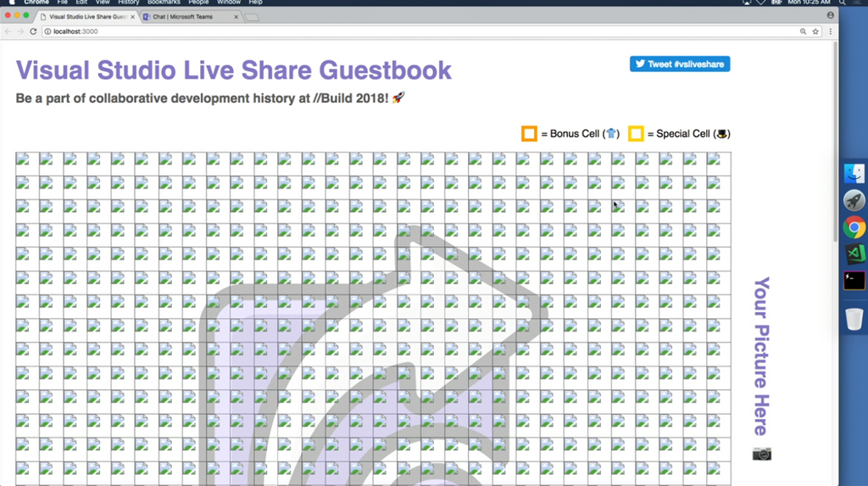Open the History menu

(129, 3)
